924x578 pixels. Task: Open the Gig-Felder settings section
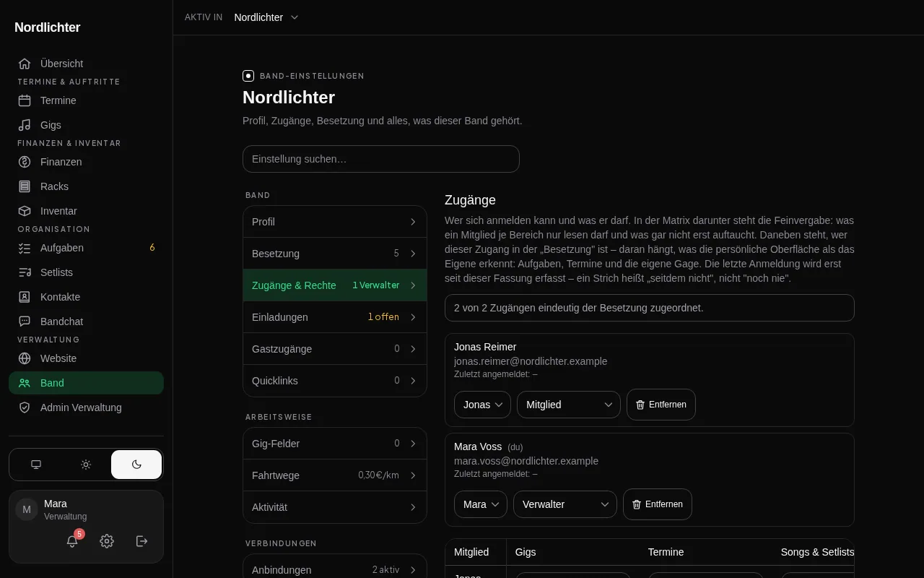point(335,444)
